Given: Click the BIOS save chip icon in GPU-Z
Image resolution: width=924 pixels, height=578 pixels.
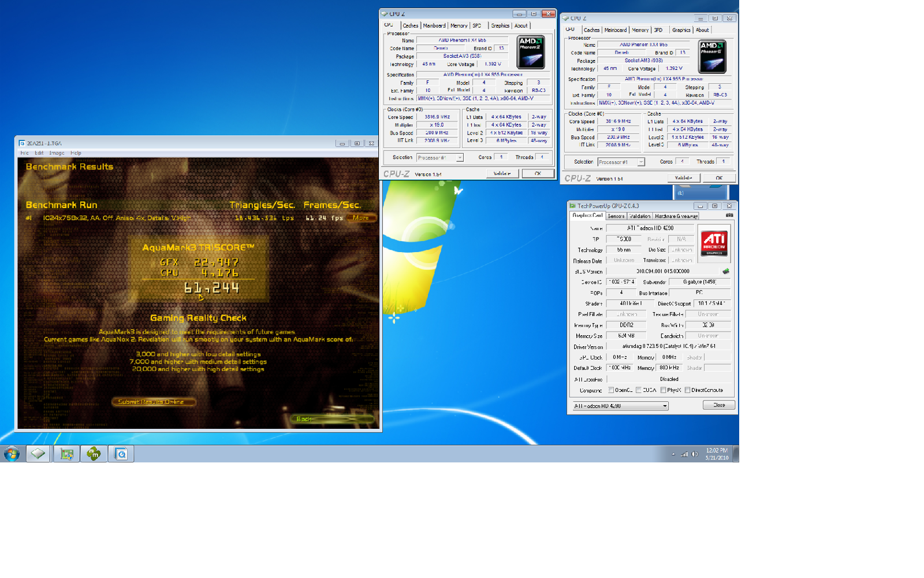Looking at the screenshot, I should click(726, 271).
